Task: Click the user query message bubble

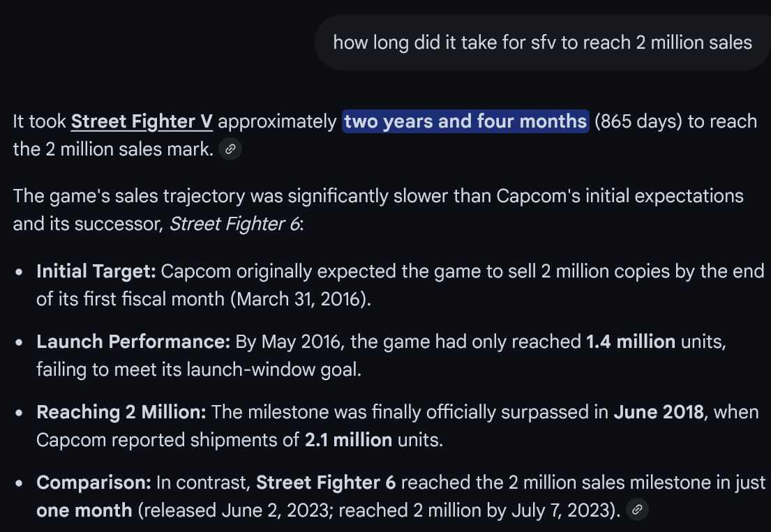Action: coord(542,43)
